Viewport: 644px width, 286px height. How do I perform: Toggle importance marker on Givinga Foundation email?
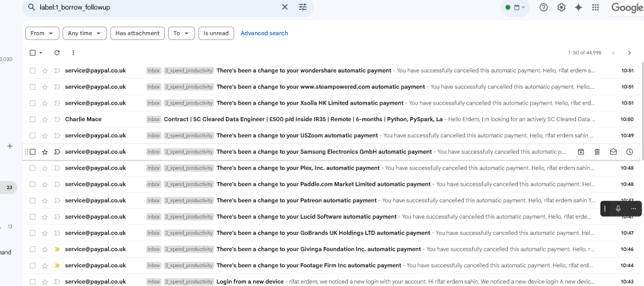pyautogui.click(x=57, y=249)
